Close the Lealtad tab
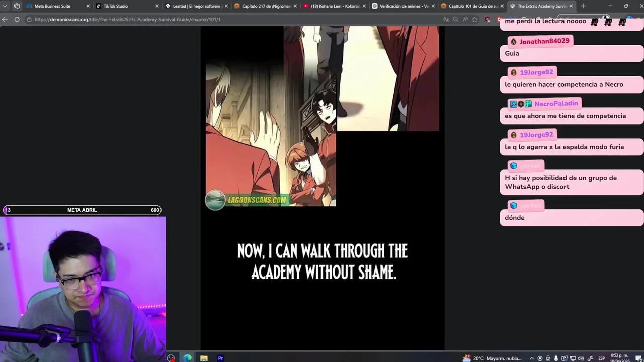644x362 pixels. click(x=226, y=6)
